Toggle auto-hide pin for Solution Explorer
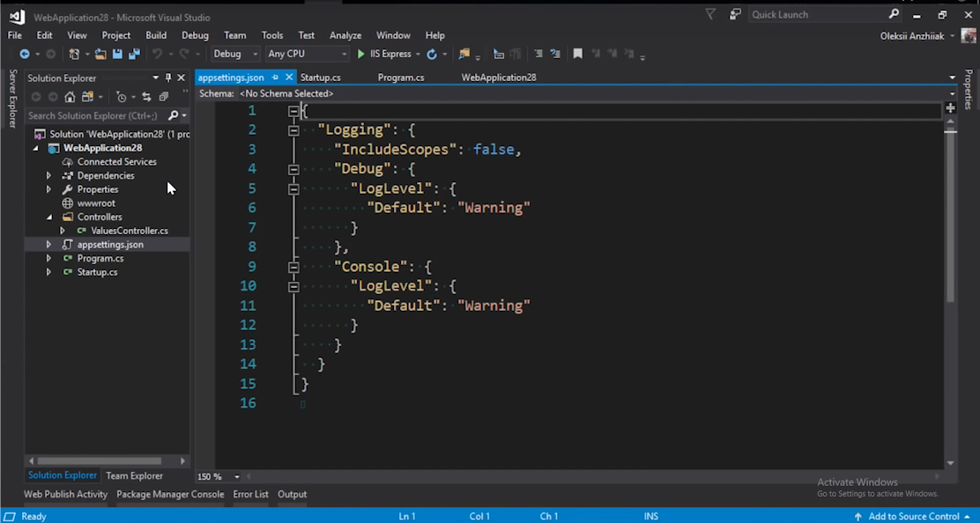 coord(168,78)
